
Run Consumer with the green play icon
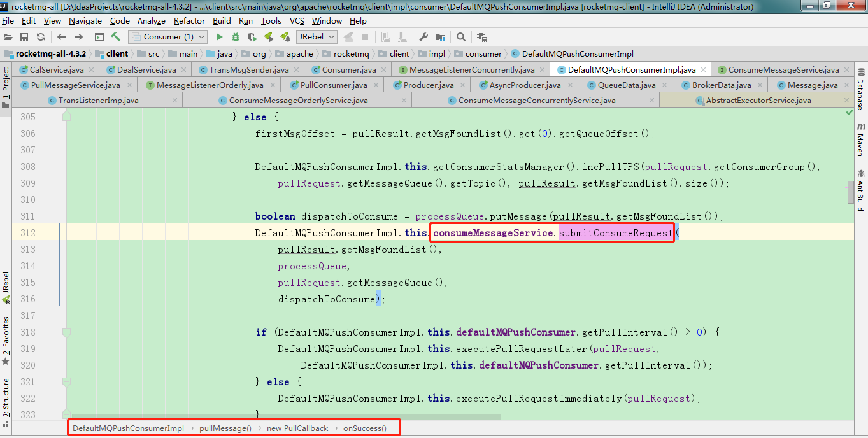(x=219, y=37)
